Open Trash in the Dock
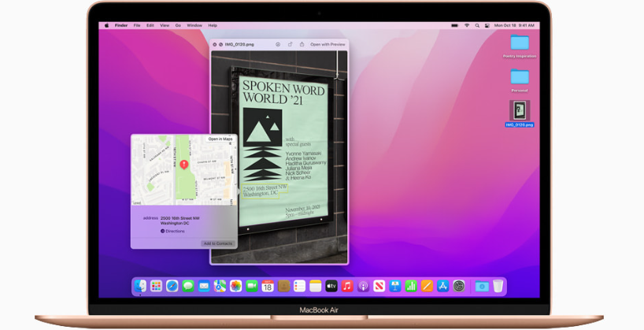644x330 pixels. pos(498,286)
